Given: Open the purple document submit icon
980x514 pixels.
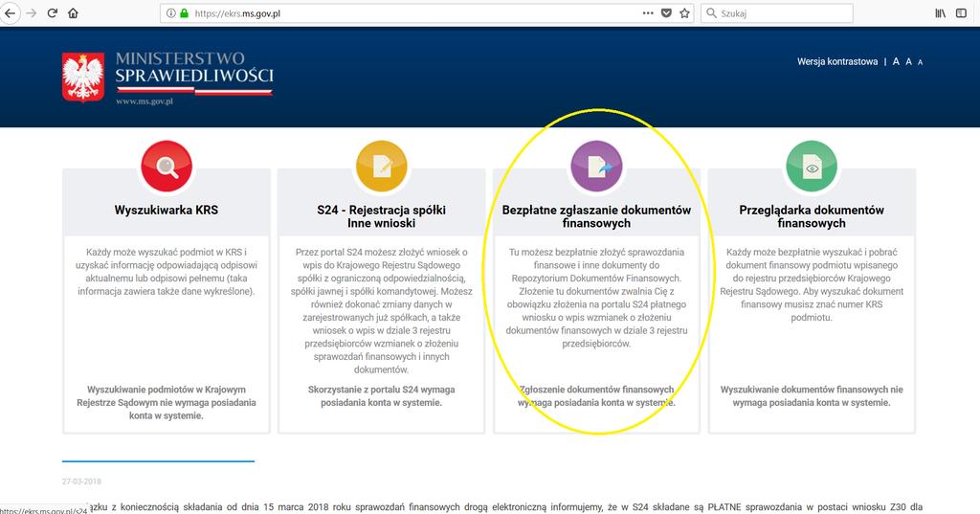Looking at the screenshot, I should (596, 166).
